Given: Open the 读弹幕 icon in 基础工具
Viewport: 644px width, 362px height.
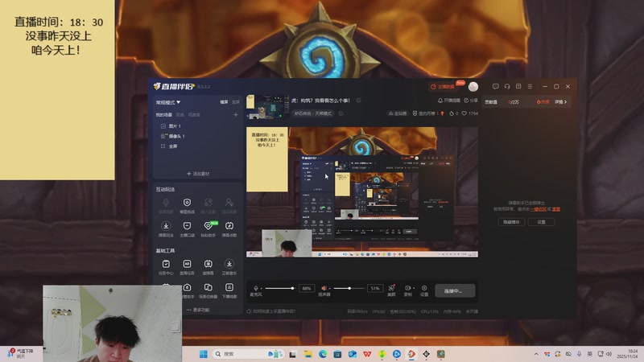Looking at the screenshot, I should 208,264.
